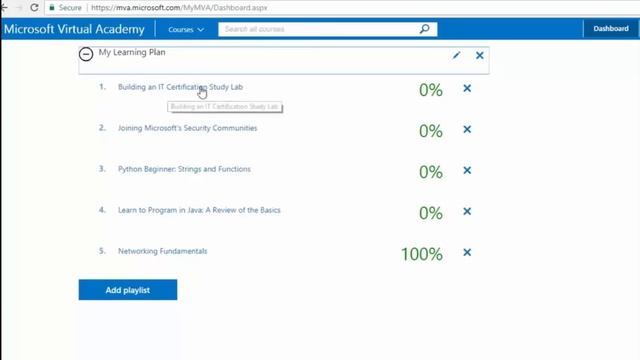Click 0% progress next to Java course
This screenshot has height=360, width=640.
coord(431,213)
